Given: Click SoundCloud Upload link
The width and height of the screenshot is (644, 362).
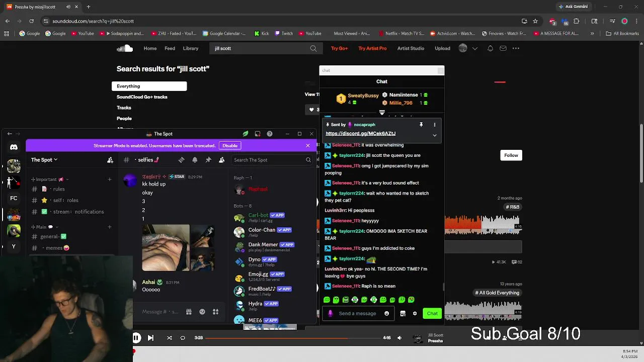Looking at the screenshot, I should click(443, 48).
